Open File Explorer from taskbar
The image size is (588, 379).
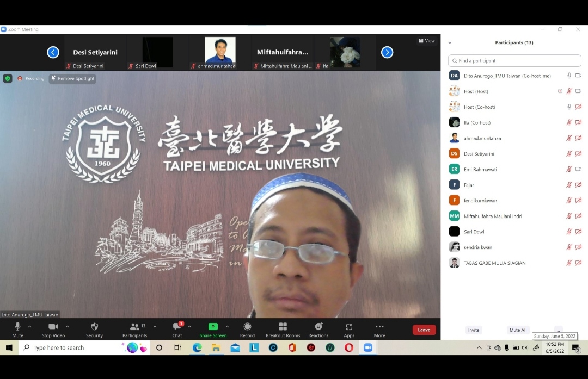click(x=216, y=348)
